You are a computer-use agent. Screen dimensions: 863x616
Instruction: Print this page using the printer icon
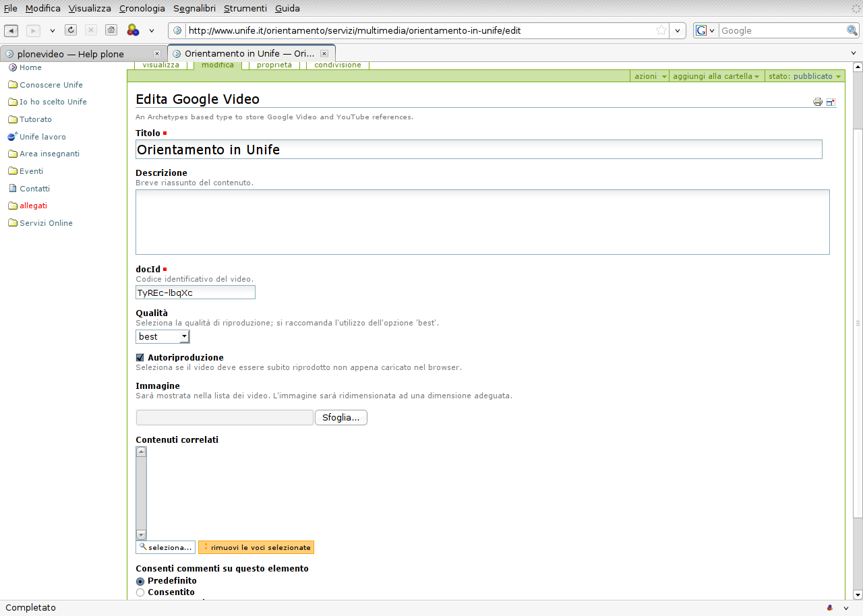click(818, 102)
